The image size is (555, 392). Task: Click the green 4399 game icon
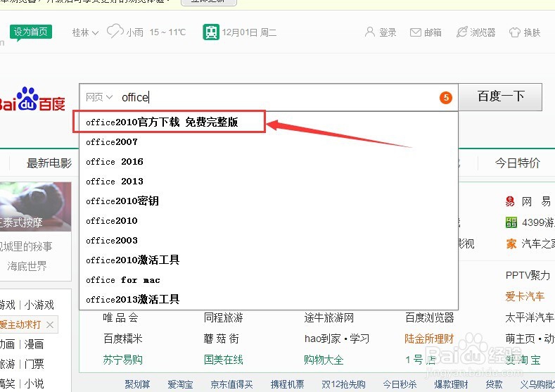pyautogui.click(x=511, y=222)
